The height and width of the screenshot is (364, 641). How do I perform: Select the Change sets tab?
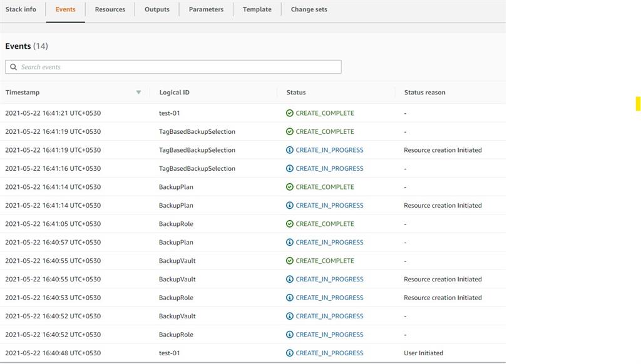tap(309, 9)
